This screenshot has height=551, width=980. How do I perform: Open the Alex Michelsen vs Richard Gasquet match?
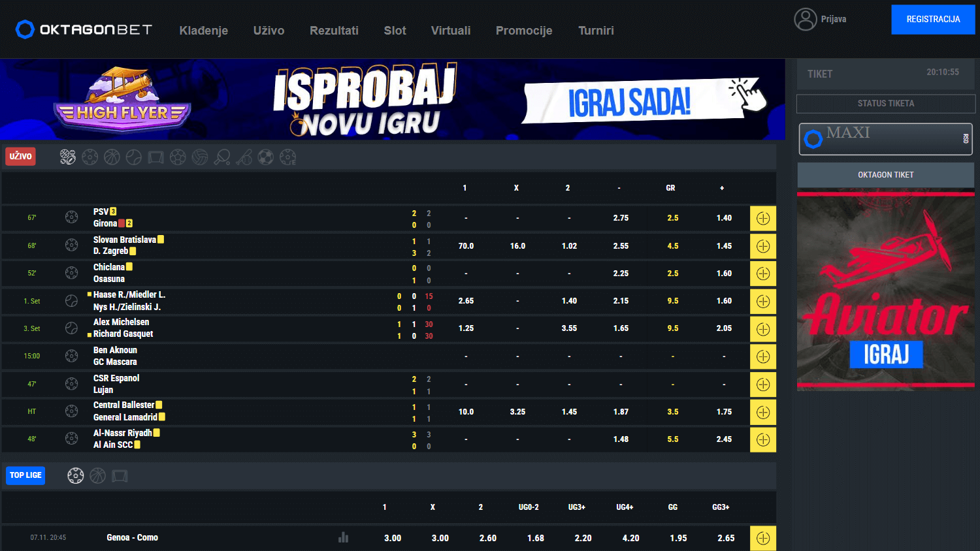click(123, 328)
